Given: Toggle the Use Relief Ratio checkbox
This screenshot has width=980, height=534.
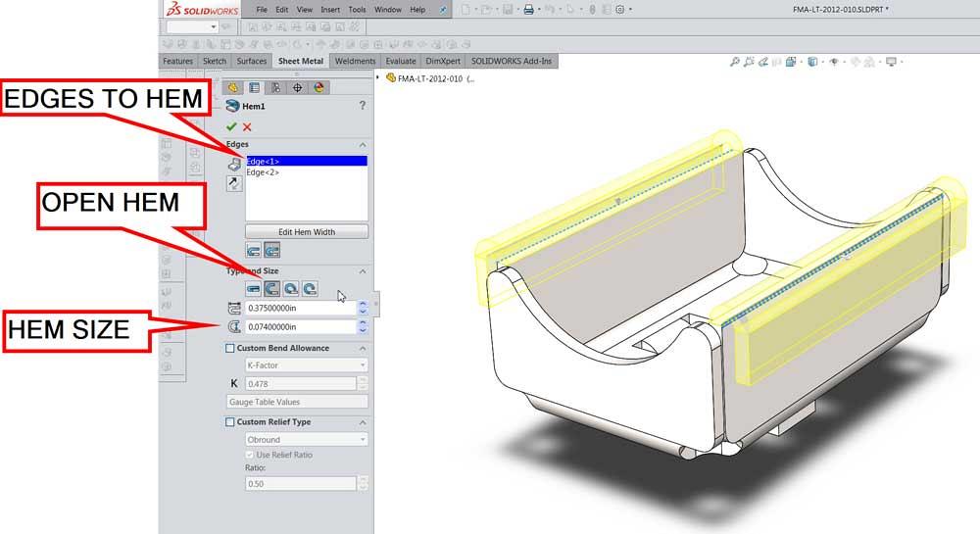Looking at the screenshot, I should tap(250, 455).
